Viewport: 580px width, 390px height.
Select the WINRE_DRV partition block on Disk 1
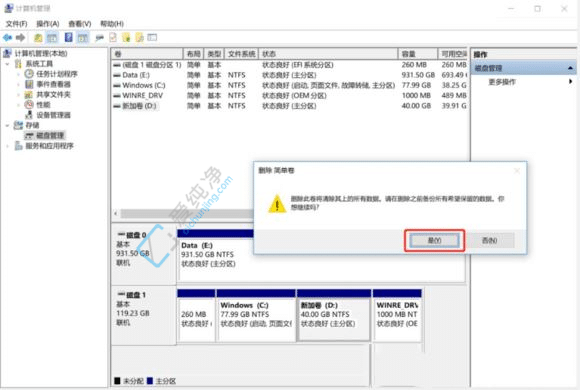pyautogui.click(x=397, y=315)
